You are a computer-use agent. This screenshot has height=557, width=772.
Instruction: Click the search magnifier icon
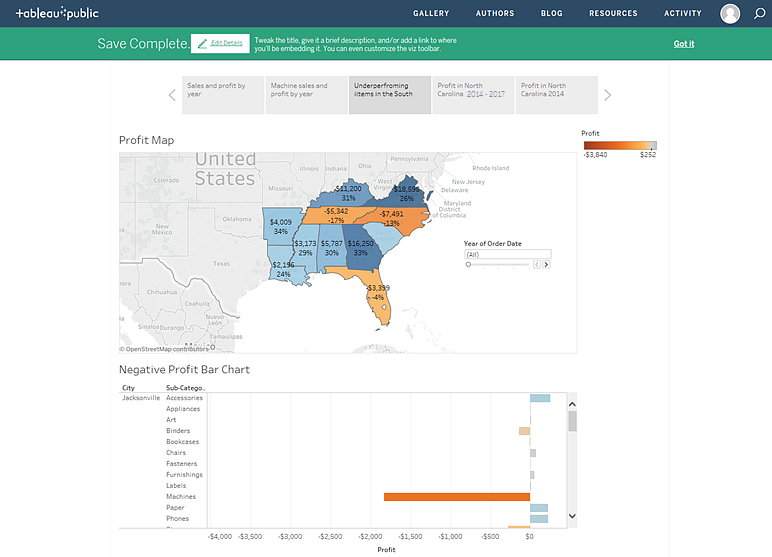coord(759,14)
